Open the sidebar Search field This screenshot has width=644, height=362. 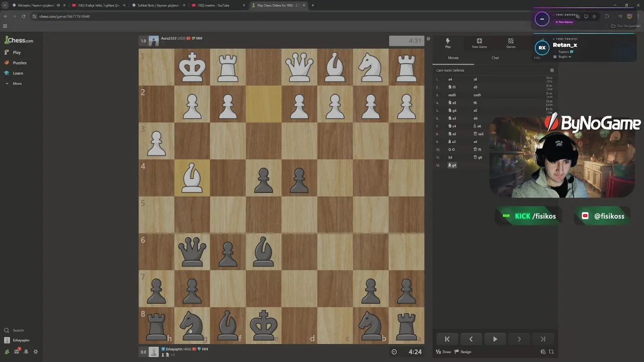click(x=15, y=330)
